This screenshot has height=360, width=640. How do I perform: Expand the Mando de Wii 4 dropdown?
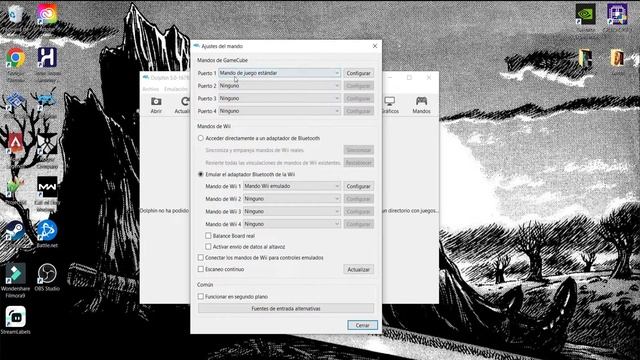[x=292, y=224]
